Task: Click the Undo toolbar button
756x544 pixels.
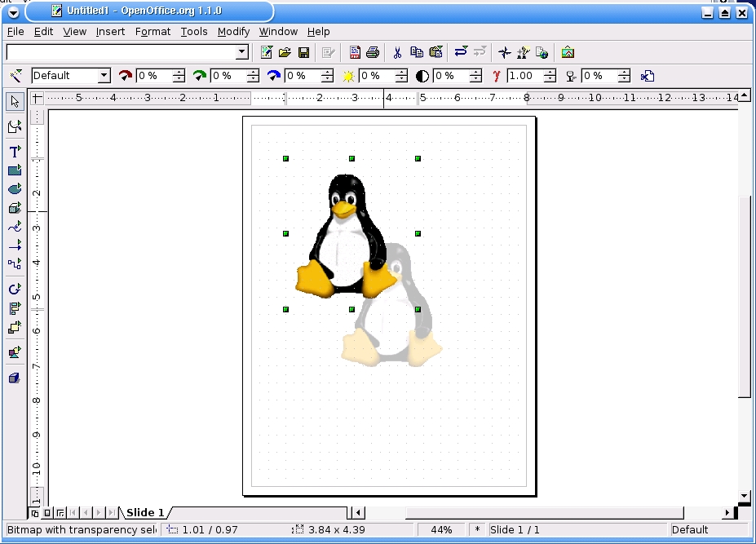Action: tap(461, 51)
